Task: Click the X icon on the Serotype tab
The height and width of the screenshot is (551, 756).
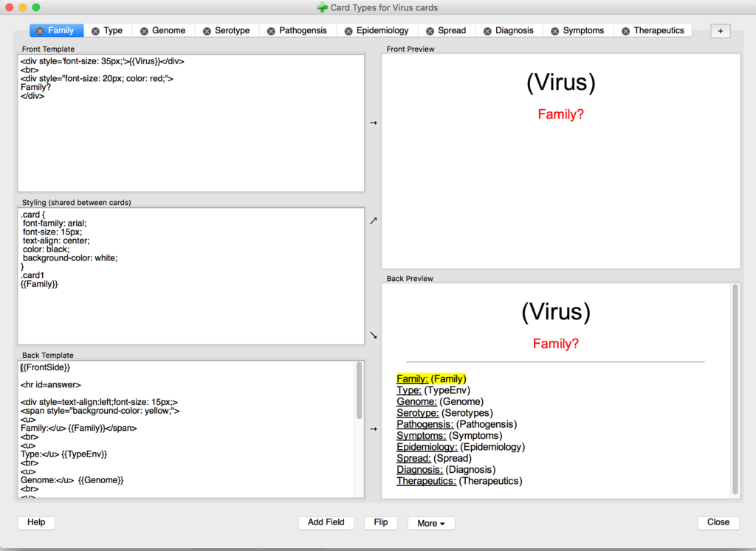Action: 207,31
